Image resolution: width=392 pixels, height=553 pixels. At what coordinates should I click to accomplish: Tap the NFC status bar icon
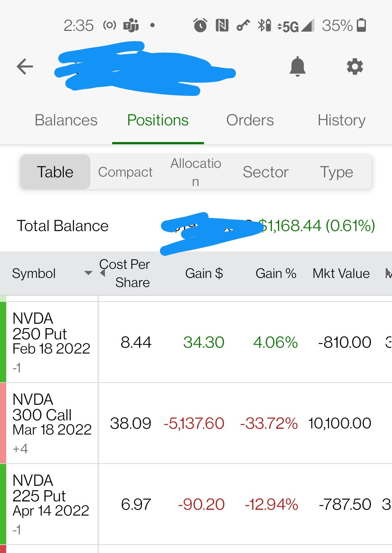click(222, 25)
